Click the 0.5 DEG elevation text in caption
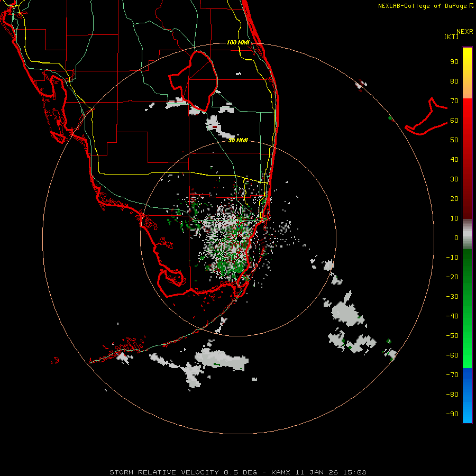The width and height of the screenshot is (476, 476). [241, 472]
